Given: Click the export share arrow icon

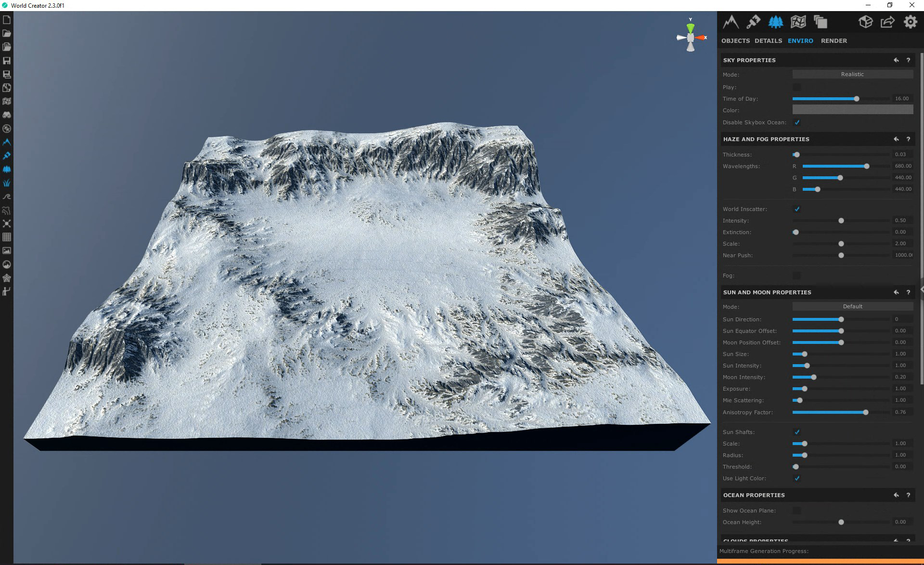Looking at the screenshot, I should (887, 22).
